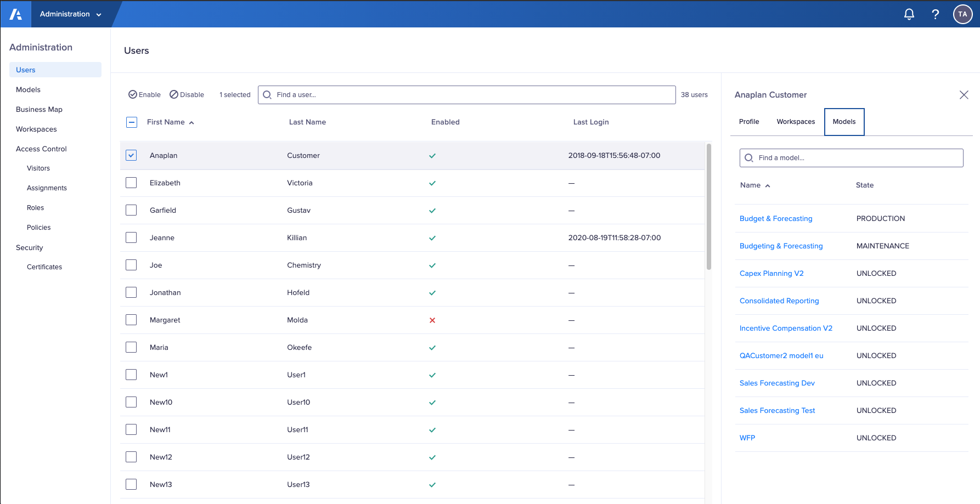
Task: Check the New1 User1 checkbox
Action: click(x=131, y=375)
